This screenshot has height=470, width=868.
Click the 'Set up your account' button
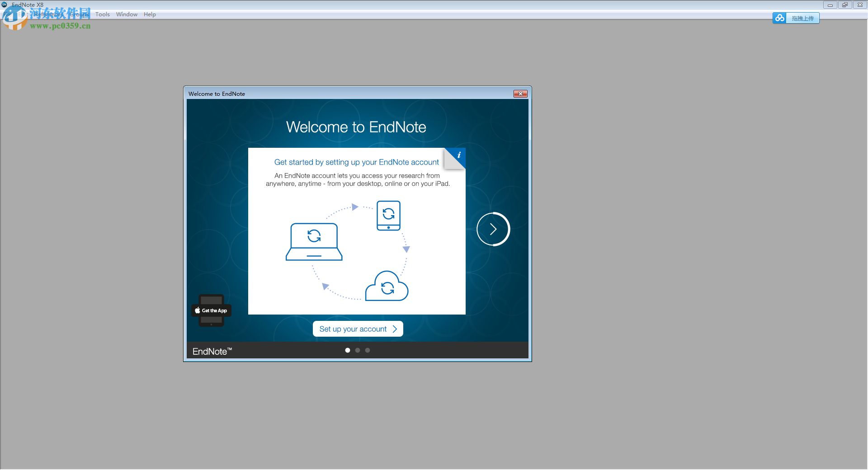(x=358, y=329)
